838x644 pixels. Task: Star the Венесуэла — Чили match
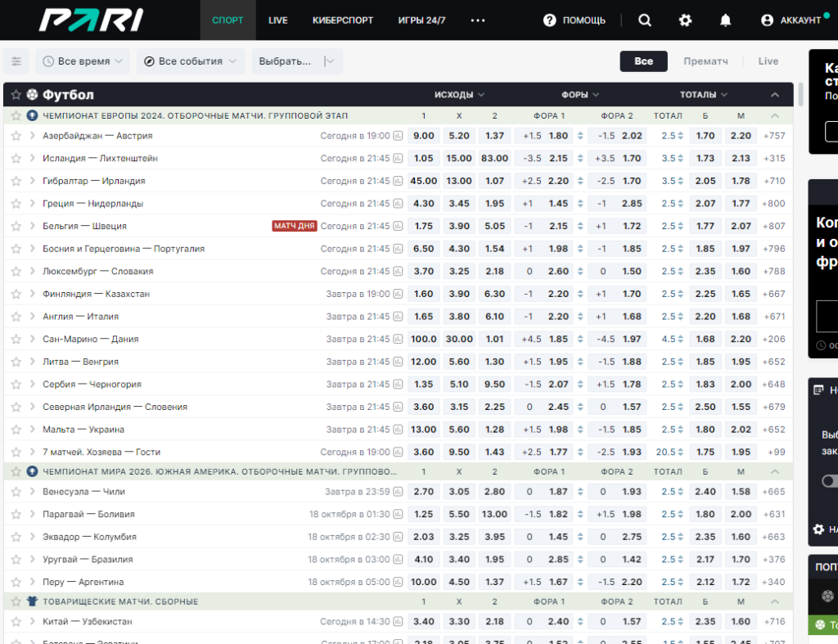click(16, 492)
